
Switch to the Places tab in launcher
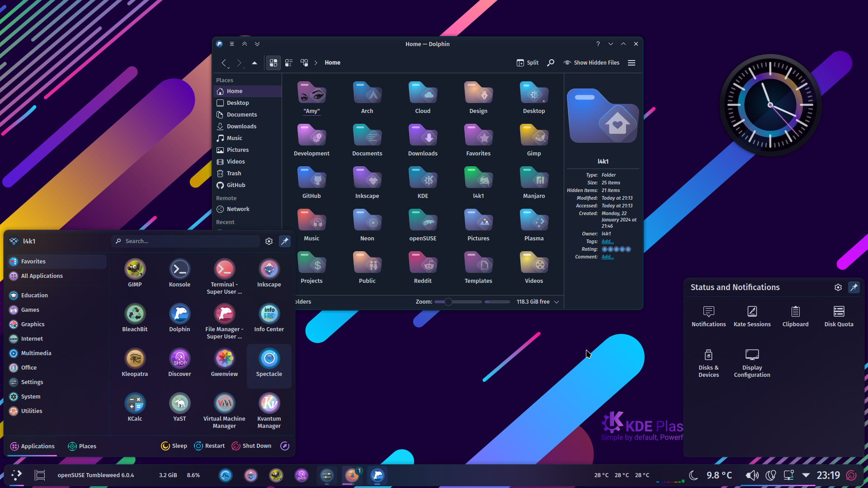[82, 446]
